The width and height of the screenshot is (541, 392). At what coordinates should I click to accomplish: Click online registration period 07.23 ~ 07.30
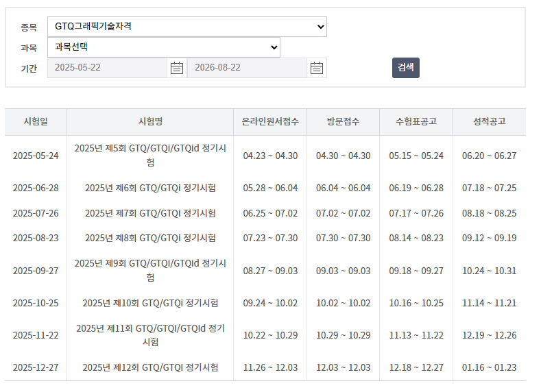point(270,238)
